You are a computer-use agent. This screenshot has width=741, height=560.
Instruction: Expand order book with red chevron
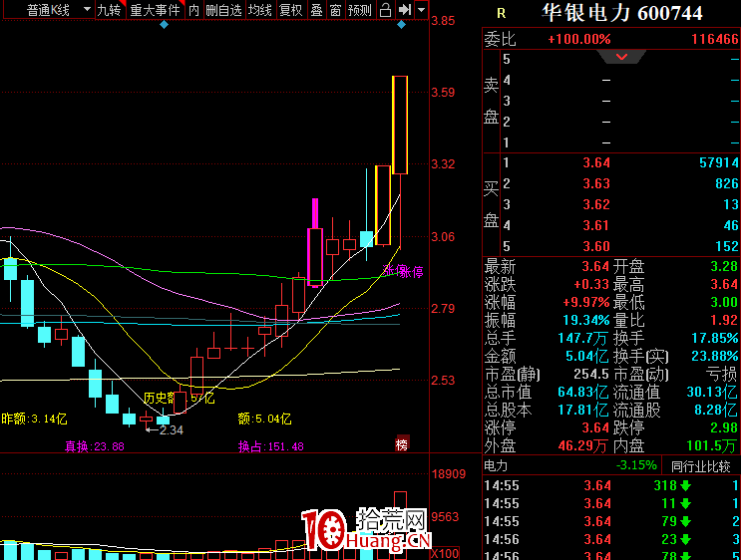pyautogui.click(x=621, y=57)
